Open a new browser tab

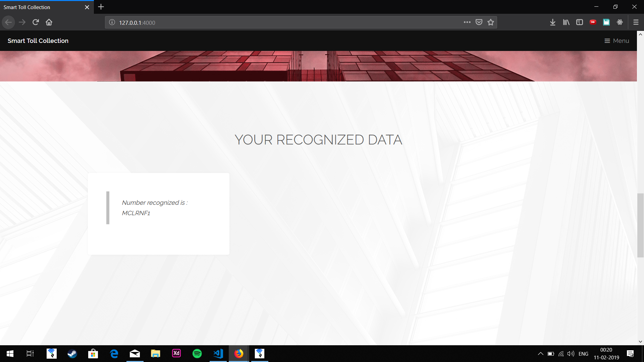101,7
